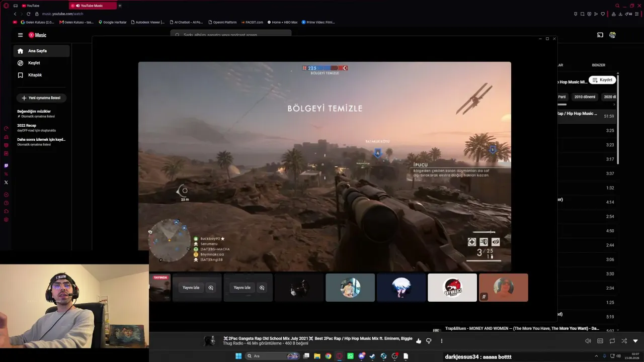Image resolution: width=644 pixels, height=362 pixels.
Task: Open X in the Opera GX sidebar
Action: tap(6, 183)
